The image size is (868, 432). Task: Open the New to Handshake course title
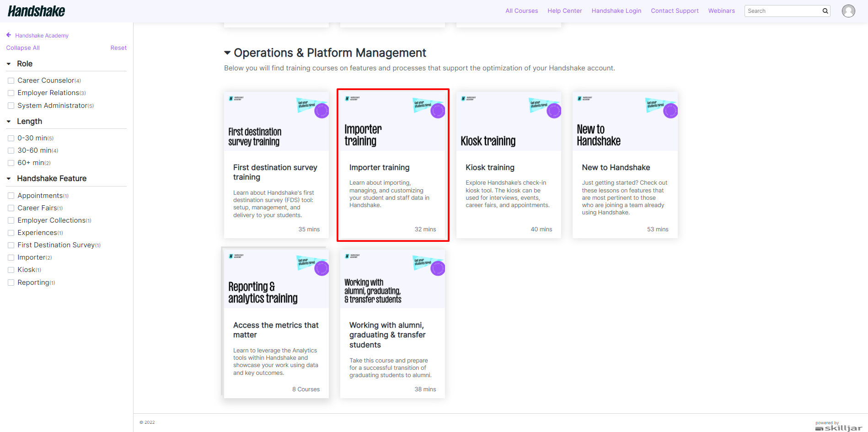pos(616,168)
